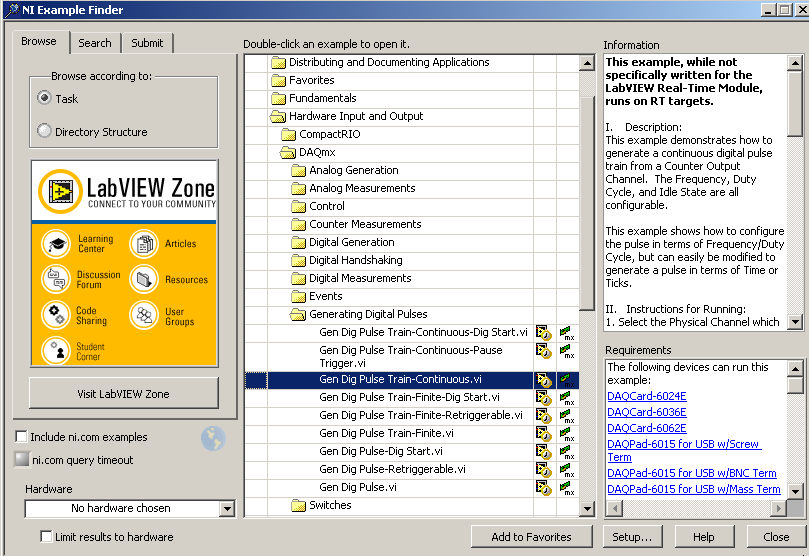Click VI icon for Gen Dig Pulse Train-Finite-Dig Start.vi
The width and height of the screenshot is (809, 556).
[x=544, y=398]
